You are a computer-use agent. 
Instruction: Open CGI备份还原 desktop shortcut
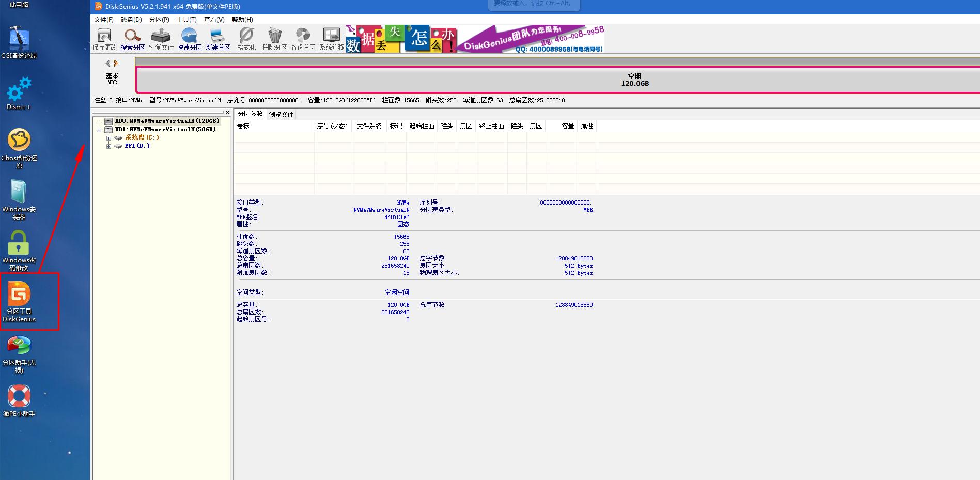click(19, 42)
